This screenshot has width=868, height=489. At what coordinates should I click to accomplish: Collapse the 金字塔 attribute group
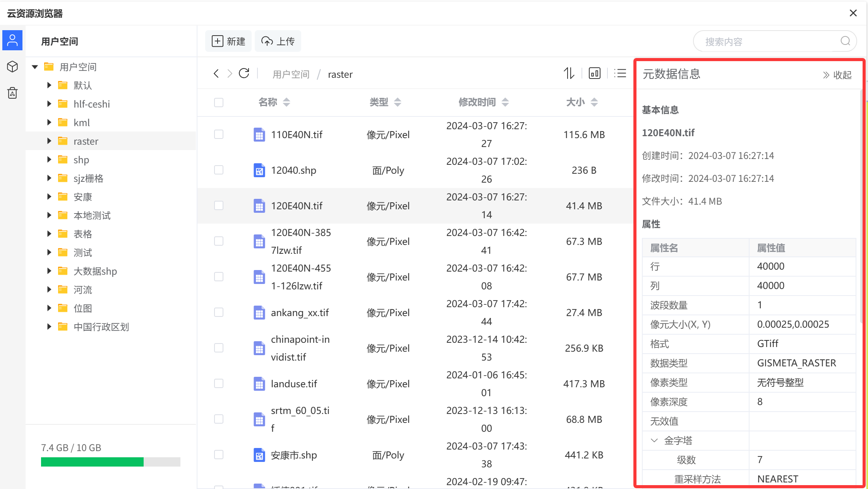[654, 440]
